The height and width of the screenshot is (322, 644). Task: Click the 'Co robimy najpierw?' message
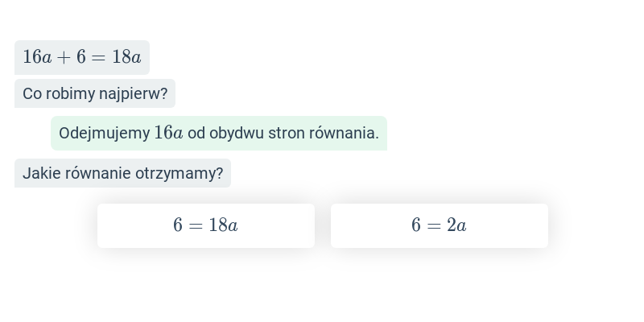tap(95, 93)
